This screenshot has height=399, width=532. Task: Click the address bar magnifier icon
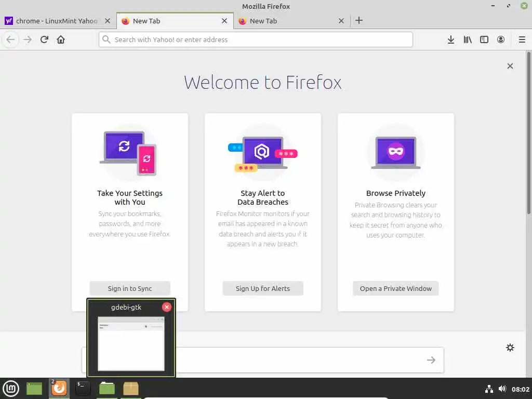tap(106, 39)
